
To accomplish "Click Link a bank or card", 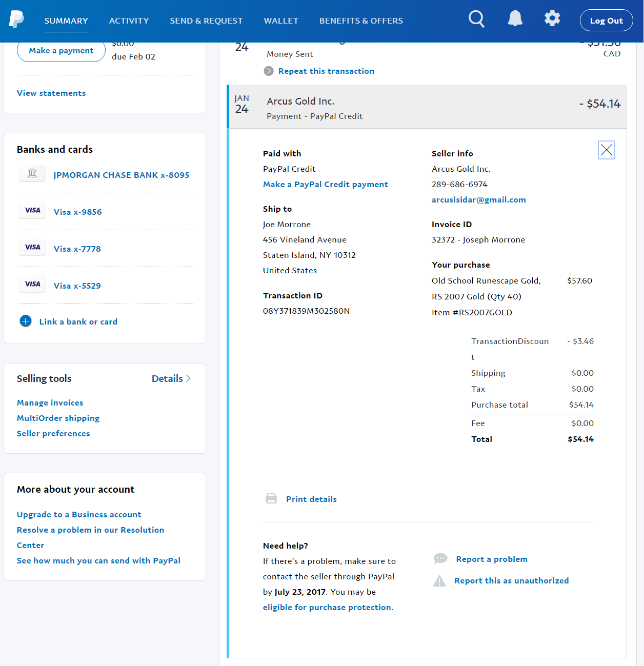I will pyautogui.click(x=78, y=322).
